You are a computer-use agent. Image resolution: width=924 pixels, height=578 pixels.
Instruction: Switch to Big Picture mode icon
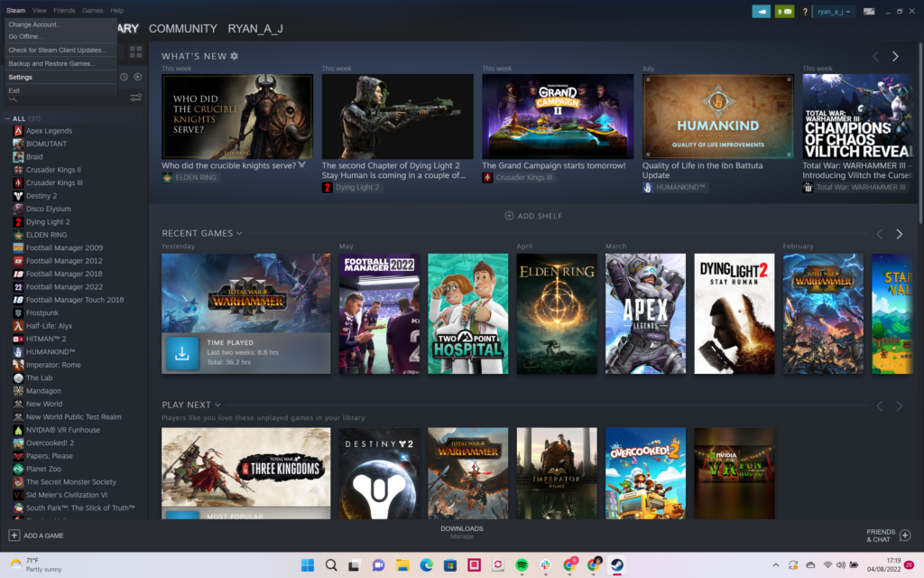click(869, 11)
